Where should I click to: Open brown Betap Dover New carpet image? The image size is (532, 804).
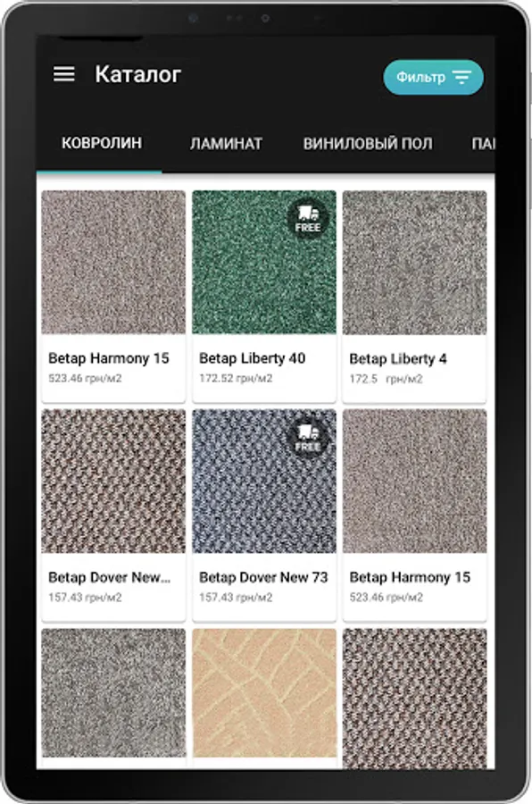(x=113, y=481)
